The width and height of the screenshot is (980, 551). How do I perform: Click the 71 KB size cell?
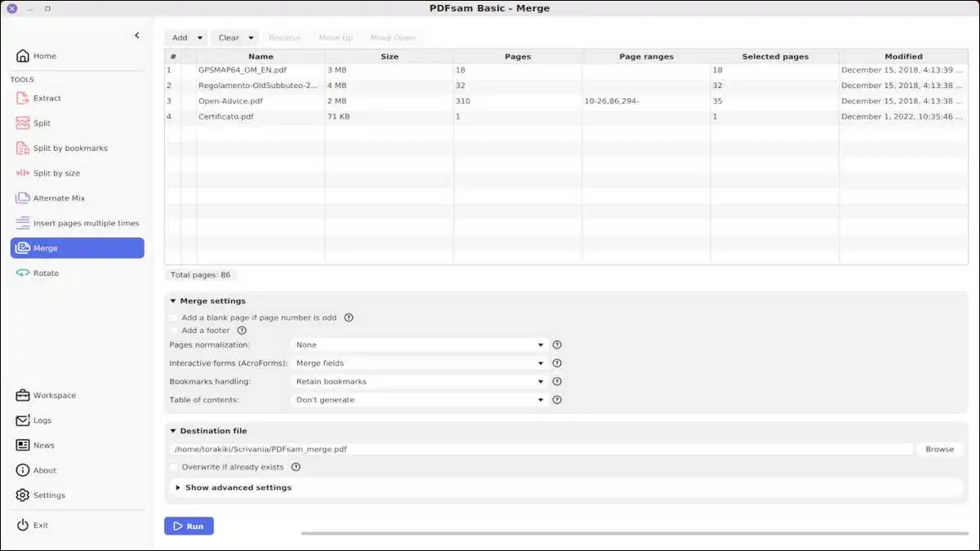(x=390, y=117)
